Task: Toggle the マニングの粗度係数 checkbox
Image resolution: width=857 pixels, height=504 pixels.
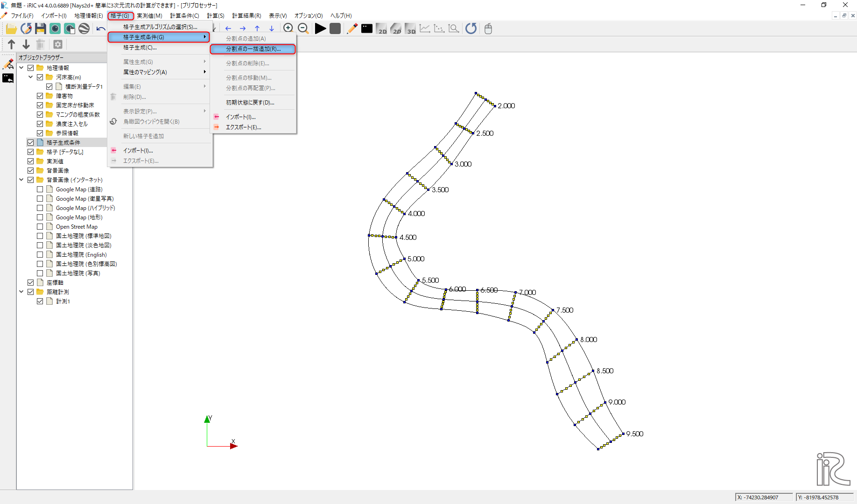Action: click(x=40, y=115)
